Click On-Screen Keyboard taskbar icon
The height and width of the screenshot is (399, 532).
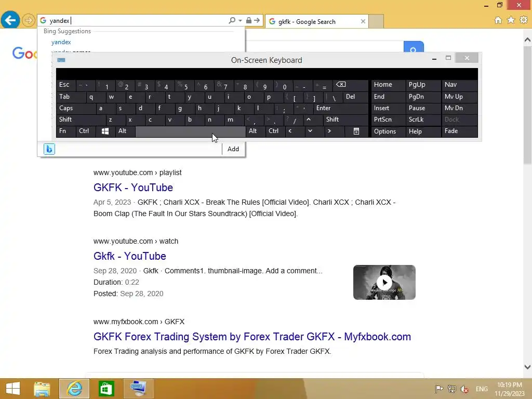[138, 389]
